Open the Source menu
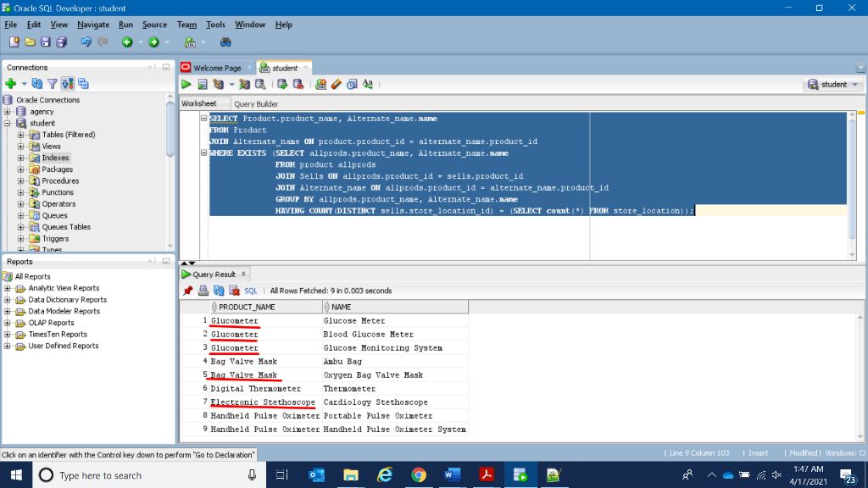This screenshot has height=488, width=868. pos(154,25)
